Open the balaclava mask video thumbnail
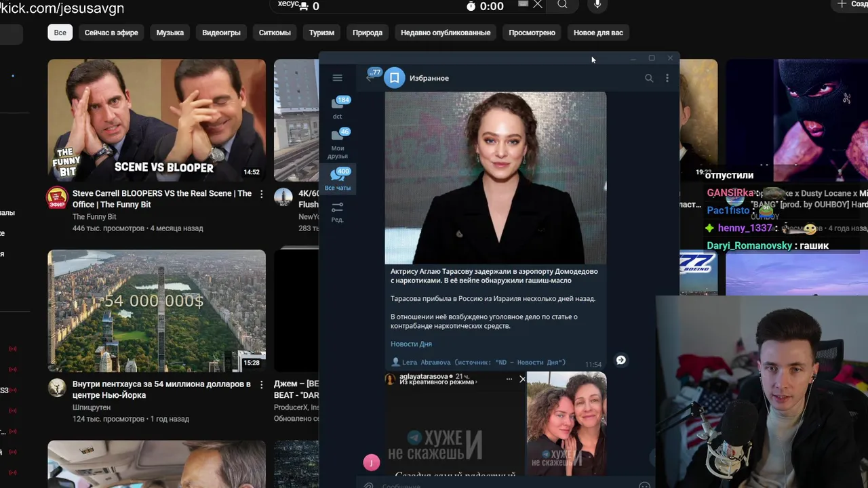This screenshot has height=488, width=868. 797,120
